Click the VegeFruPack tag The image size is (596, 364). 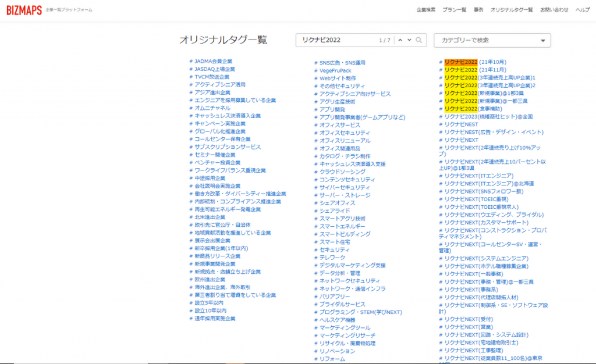tap(335, 70)
